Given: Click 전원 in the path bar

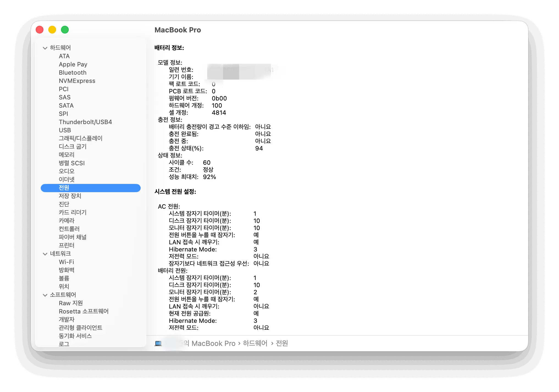Looking at the screenshot, I should [x=282, y=343].
